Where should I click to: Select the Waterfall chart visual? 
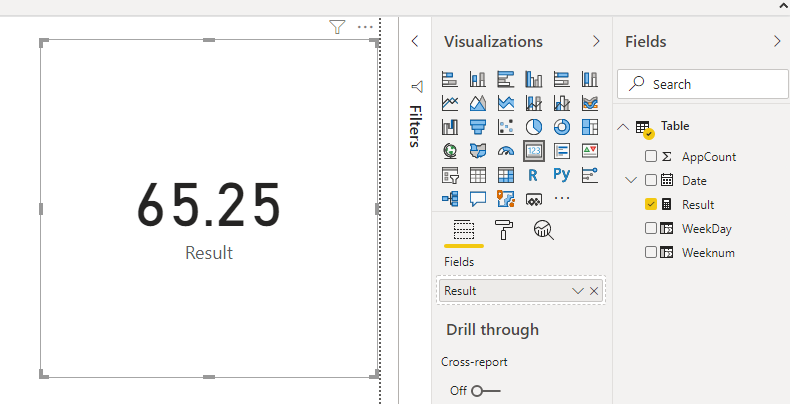[449, 127]
